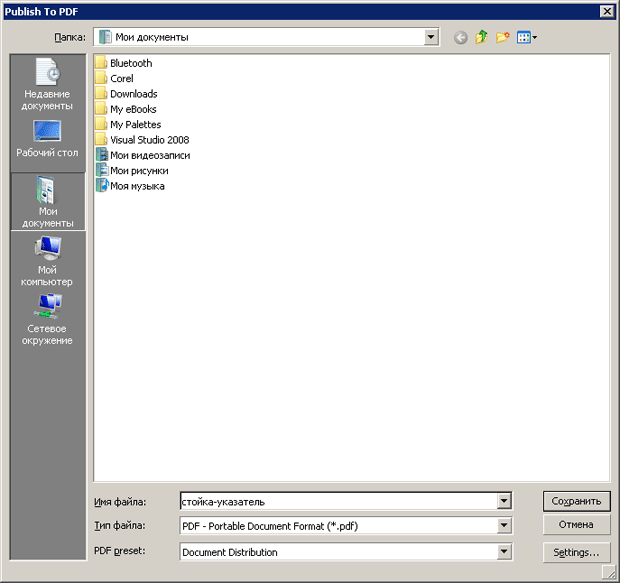This screenshot has height=583, width=620.
Task: Open Сетевое окружение location
Action: coord(47,320)
